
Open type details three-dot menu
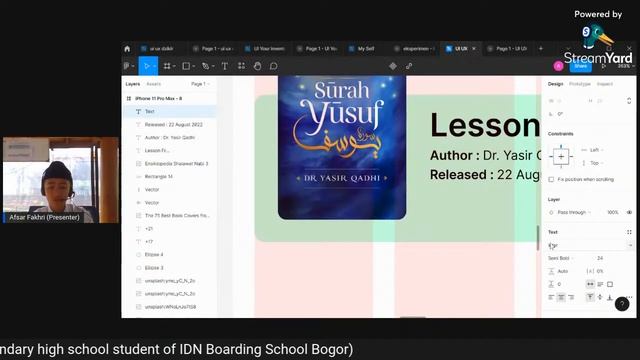630,297
